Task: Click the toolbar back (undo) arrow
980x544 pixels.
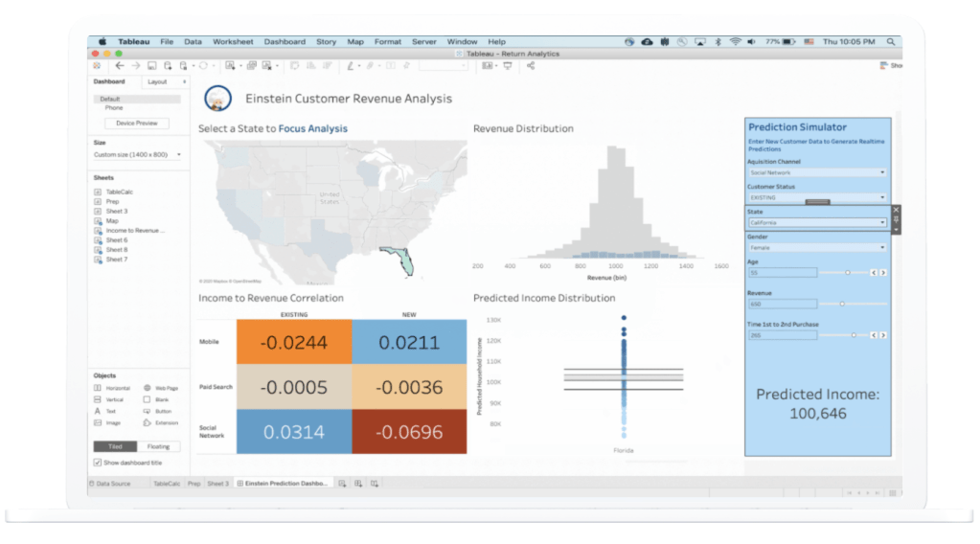Action: point(120,66)
